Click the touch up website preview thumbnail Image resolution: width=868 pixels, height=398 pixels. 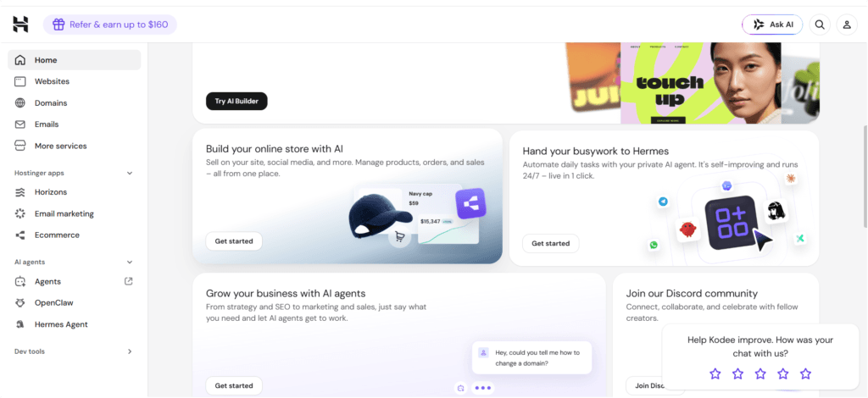pos(703,83)
